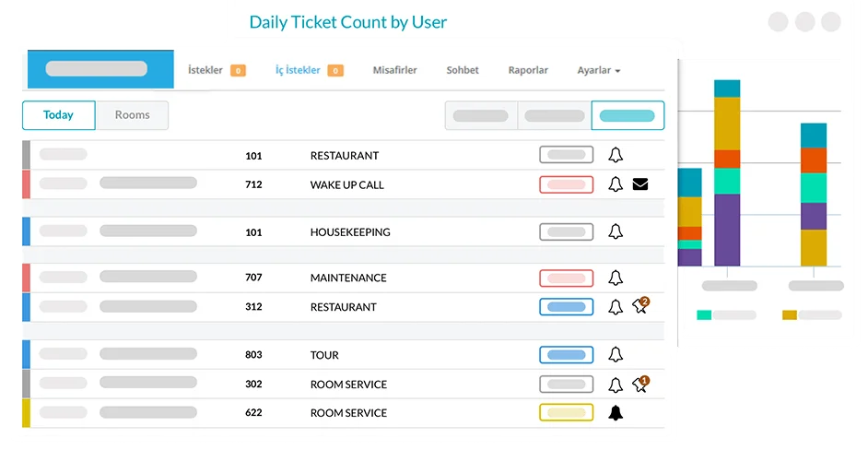Click the bell icon for room 803 Tour
This screenshot has height=450, width=868.
616,355
